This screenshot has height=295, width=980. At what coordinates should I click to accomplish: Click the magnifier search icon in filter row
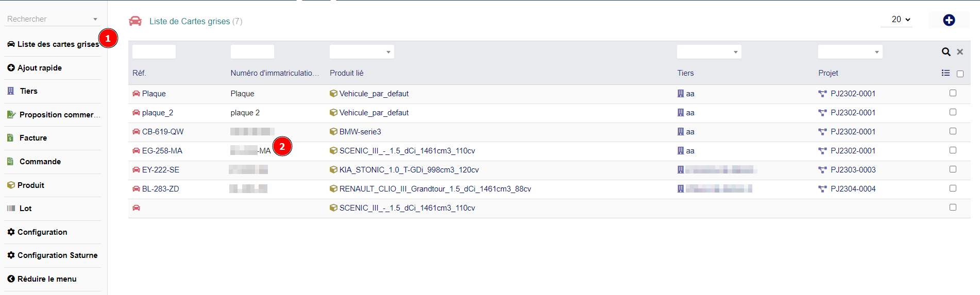tap(946, 52)
